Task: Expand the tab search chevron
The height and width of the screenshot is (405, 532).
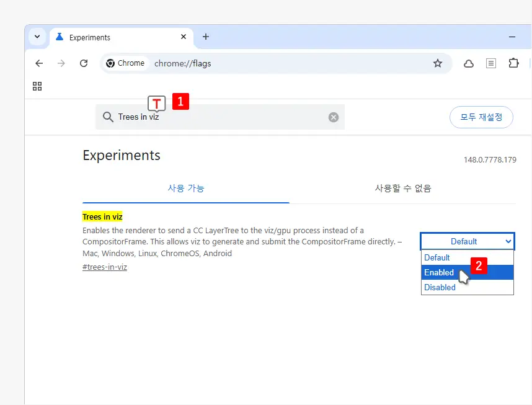Action: click(37, 37)
